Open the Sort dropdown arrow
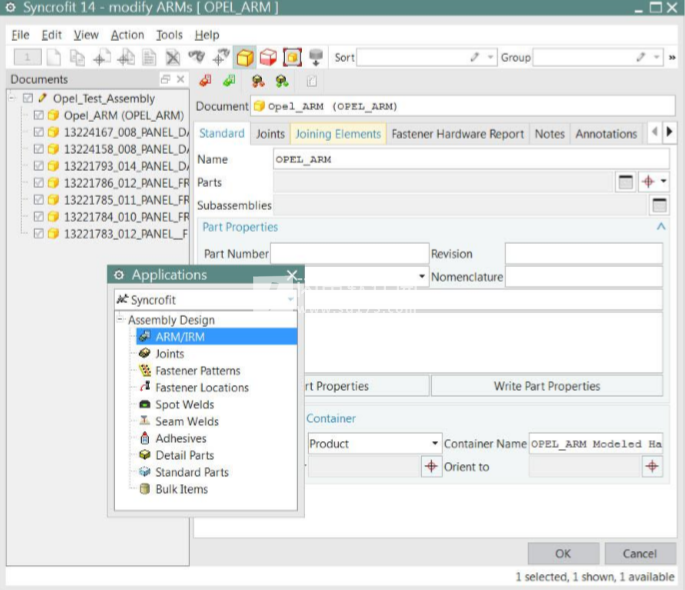Screen dimensions: 685x590 490,57
